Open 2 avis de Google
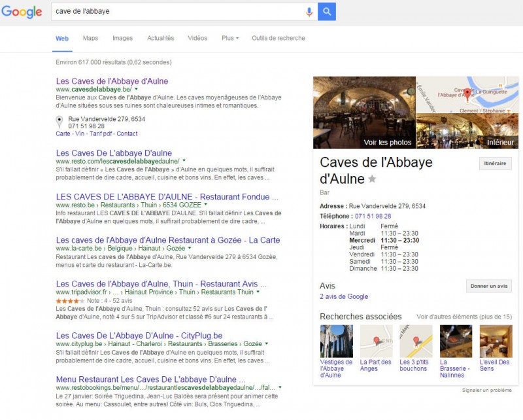This screenshot has height=420, width=523. coord(344,296)
